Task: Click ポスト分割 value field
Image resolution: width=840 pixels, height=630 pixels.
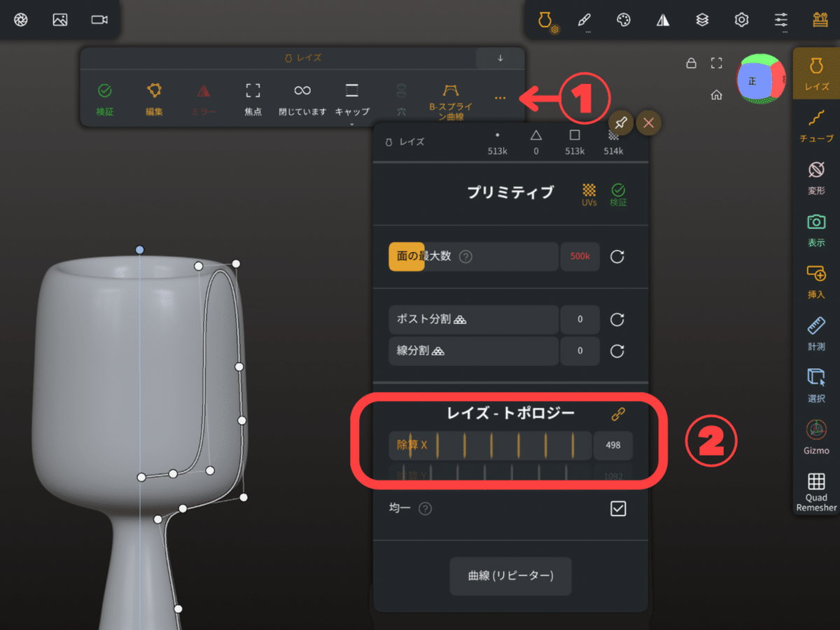Action: pyautogui.click(x=580, y=319)
